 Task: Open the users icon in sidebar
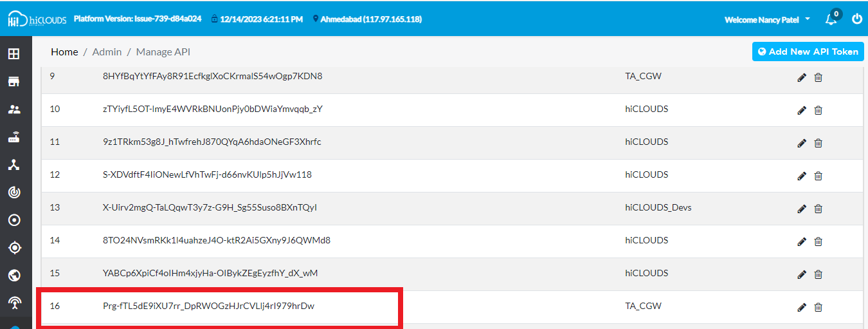(x=14, y=109)
